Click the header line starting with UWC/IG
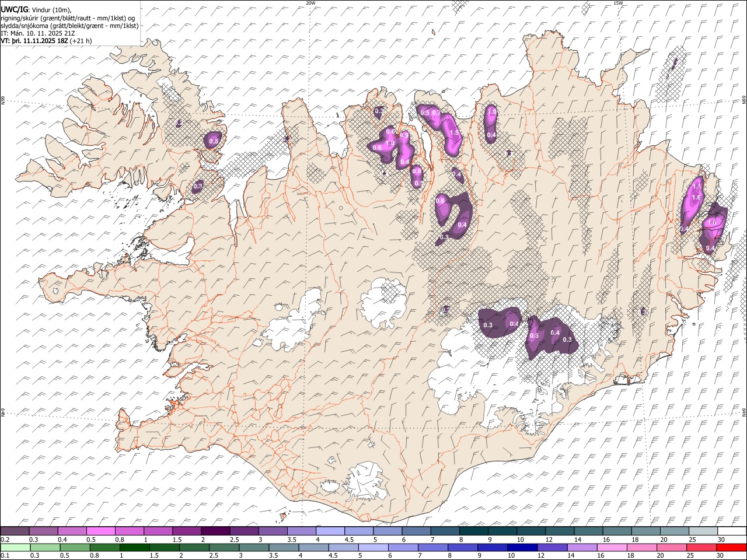The width and height of the screenshot is (747, 560). pyautogui.click(x=36, y=9)
